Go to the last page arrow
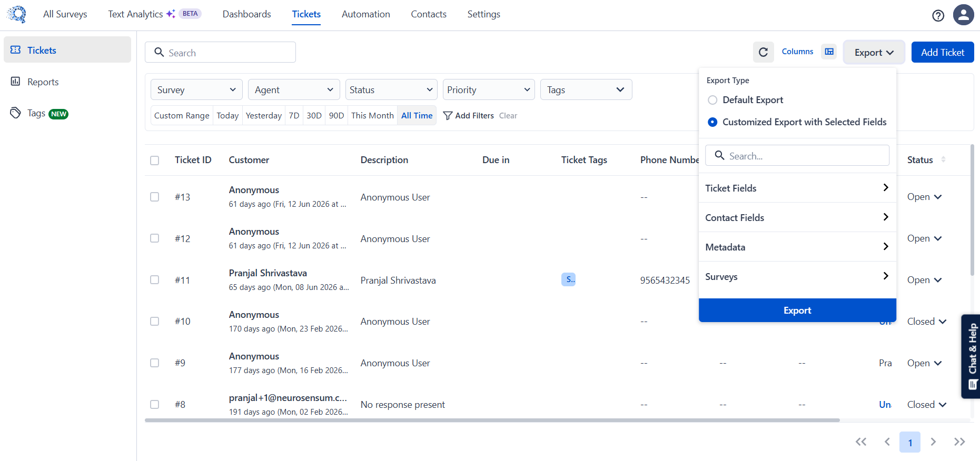Viewport: 980px width, 461px height. point(959,442)
